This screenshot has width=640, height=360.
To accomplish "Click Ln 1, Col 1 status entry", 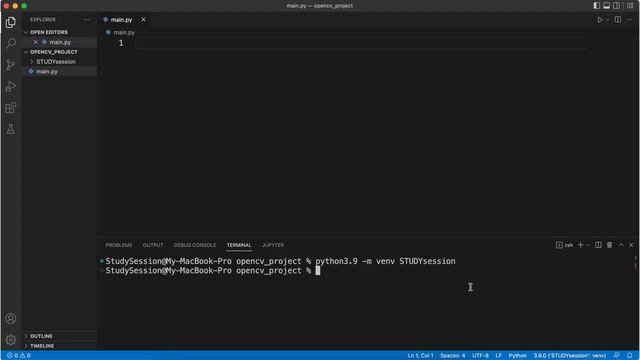I will [420, 356].
